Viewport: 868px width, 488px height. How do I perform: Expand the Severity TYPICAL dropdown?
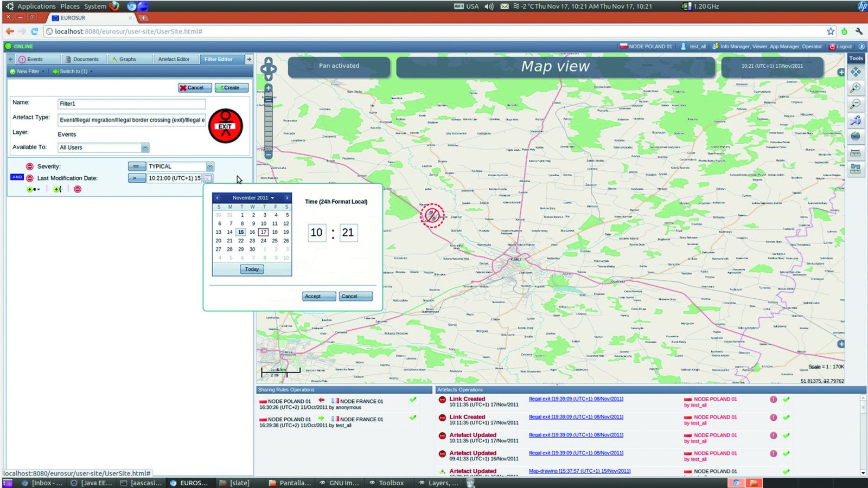(210, 166)
